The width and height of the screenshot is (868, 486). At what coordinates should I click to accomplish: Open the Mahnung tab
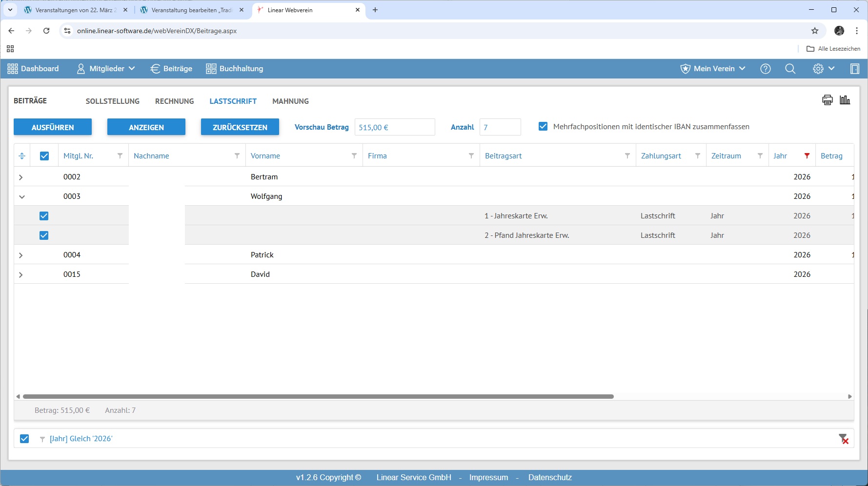290,101
